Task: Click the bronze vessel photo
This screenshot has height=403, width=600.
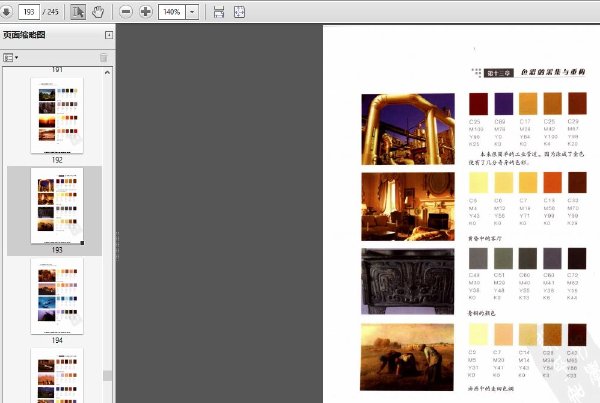Action: click(x=408, y=281)
